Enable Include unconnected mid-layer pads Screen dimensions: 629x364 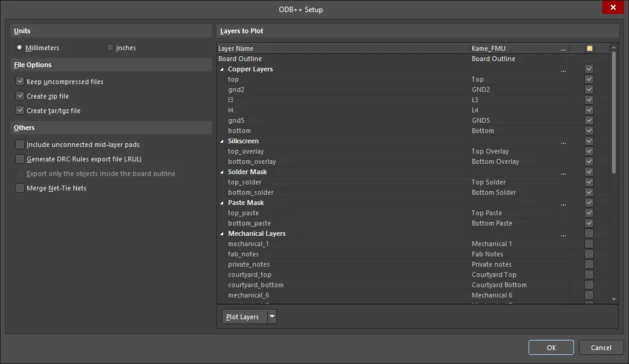19,145
